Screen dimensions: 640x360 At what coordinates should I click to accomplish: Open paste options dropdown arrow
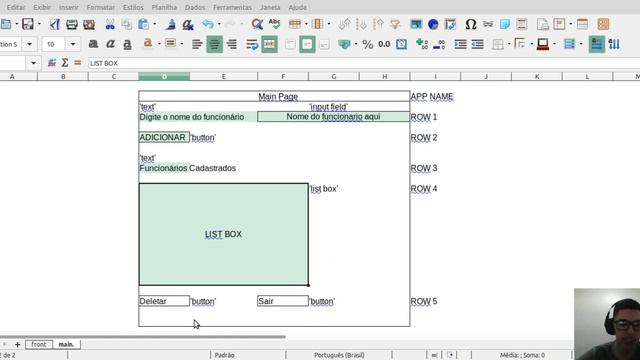coord(155,24)
